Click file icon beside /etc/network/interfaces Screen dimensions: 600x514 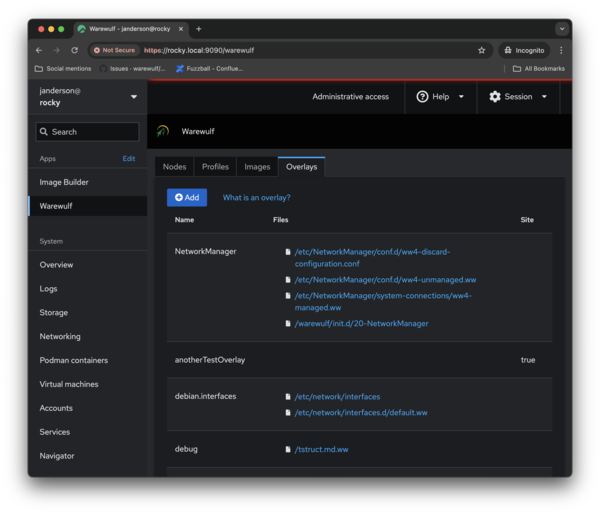coord(288,397)
